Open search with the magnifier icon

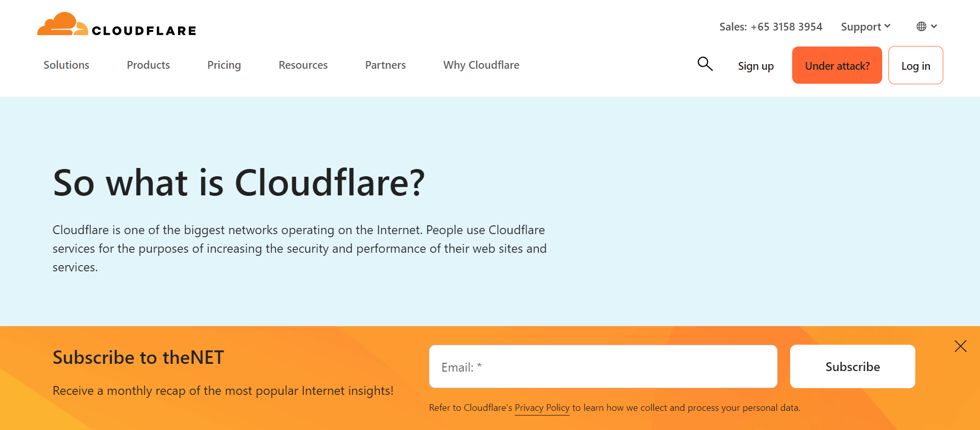[x=705, y=64]
